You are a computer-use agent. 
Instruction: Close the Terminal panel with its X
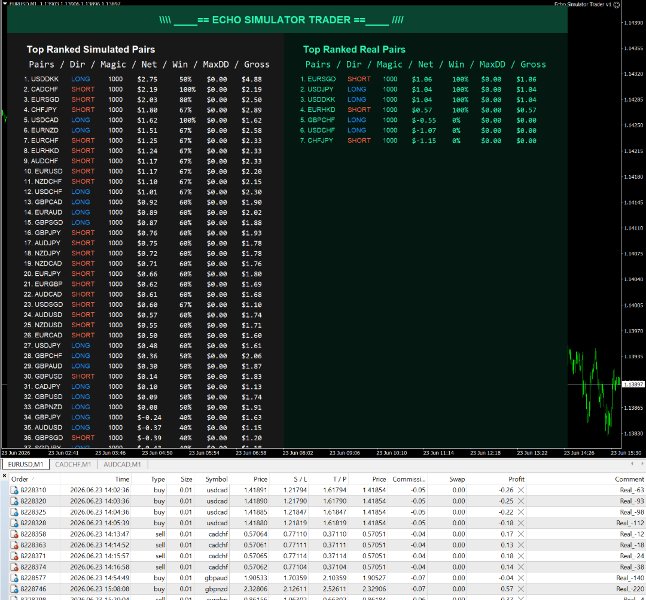pyautogui.click(x=4, y=476)
